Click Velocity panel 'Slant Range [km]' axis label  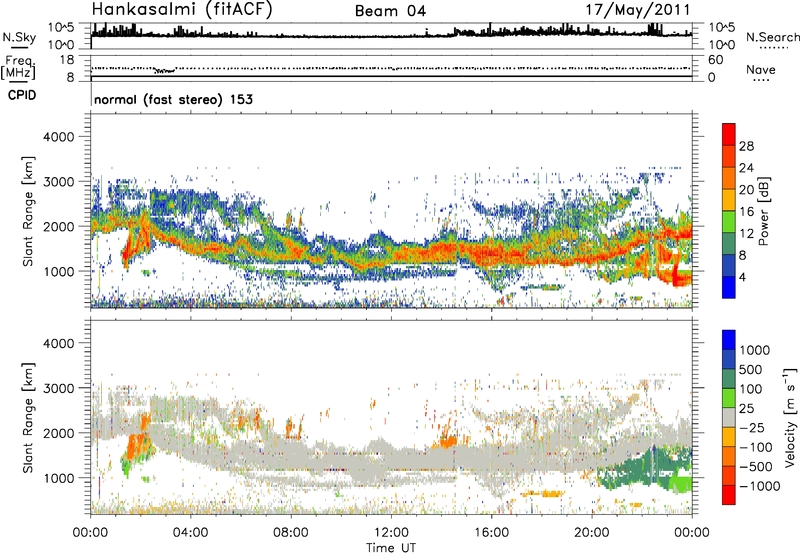click(x=28, y=417)
